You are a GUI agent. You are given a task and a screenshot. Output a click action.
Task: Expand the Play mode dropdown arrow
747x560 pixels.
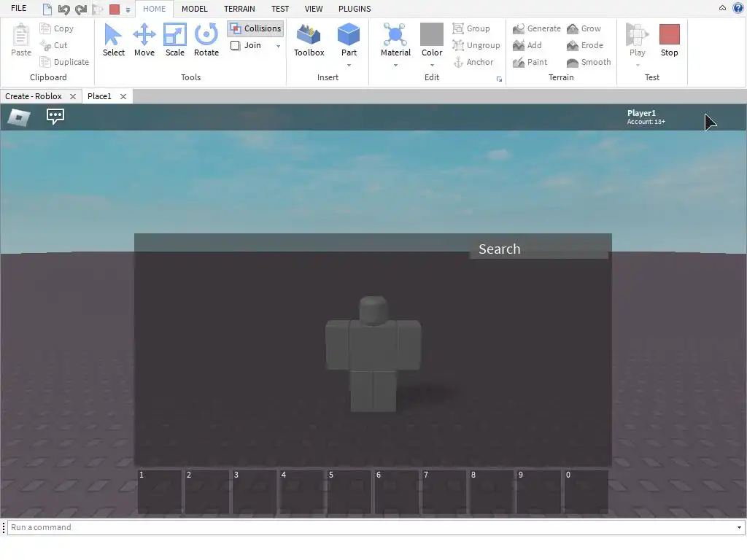coord(638,65)
